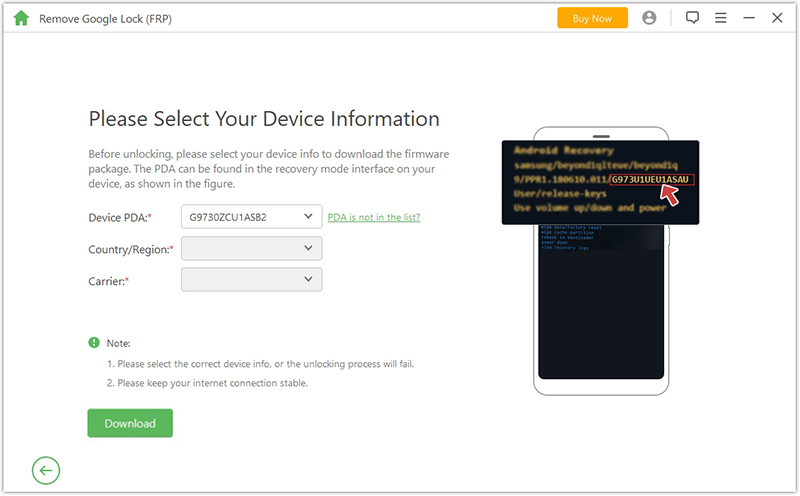Click the phone recovery mode illustration

coord(601,261)
